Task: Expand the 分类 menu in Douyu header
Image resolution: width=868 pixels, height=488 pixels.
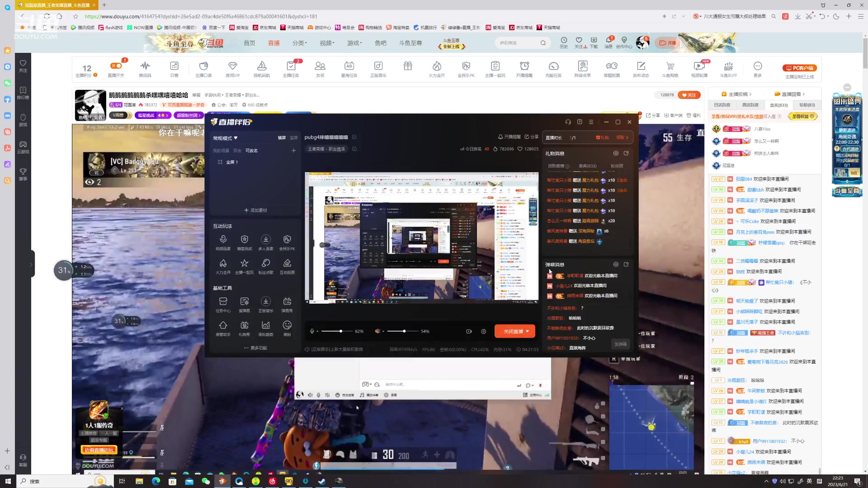Action: click(299, 43)
